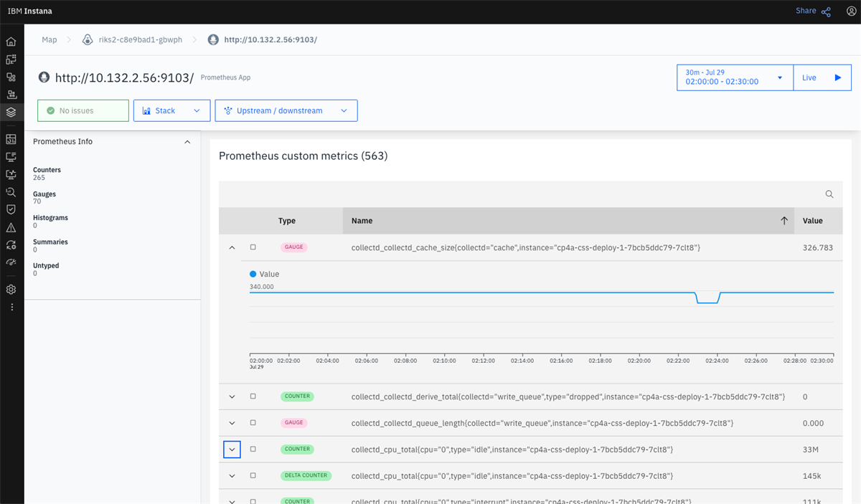Open the Analytics magnifier sidebar icon
This screenshot has width=861, height=504.
[x=11, y=192]
